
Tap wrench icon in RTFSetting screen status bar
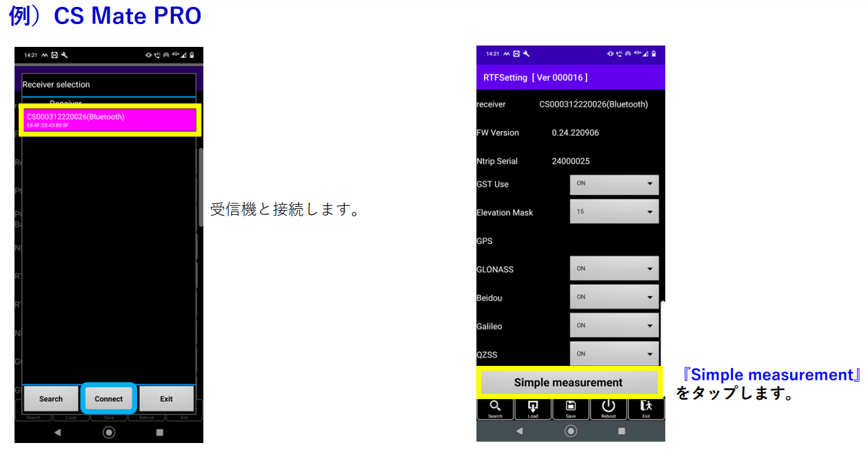pos(526,54)
